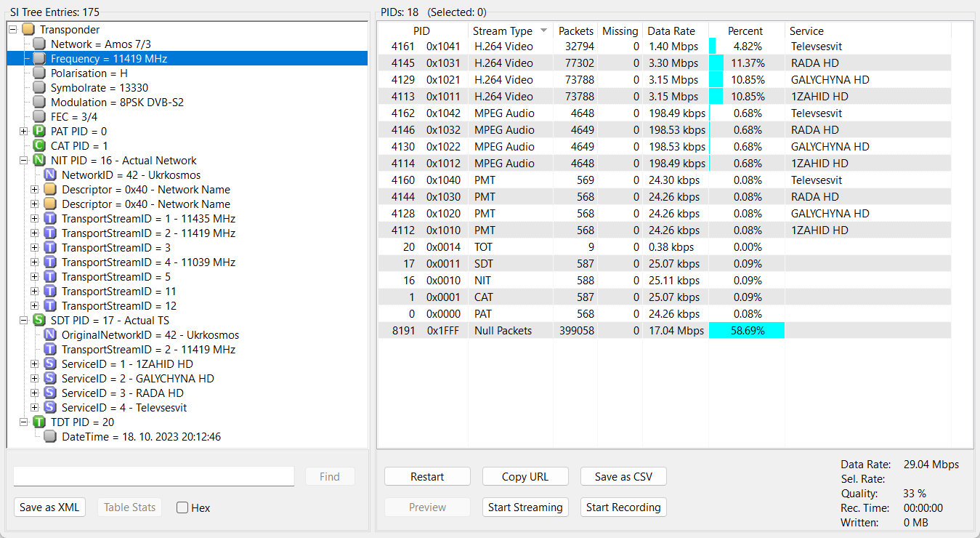Sort by the Packets column header
This screenshot has height=538, width=980.
pos(575,31)
